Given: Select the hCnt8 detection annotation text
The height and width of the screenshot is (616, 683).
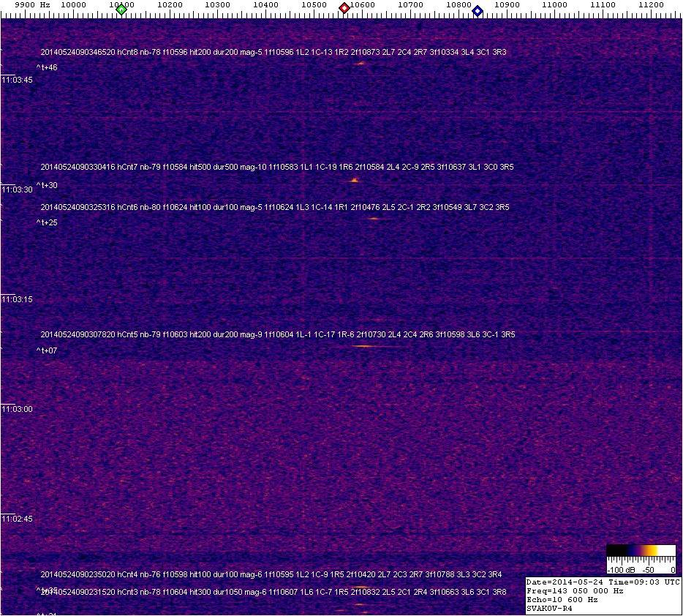Looking at the screenshot, I should click(x=273, y=52).
